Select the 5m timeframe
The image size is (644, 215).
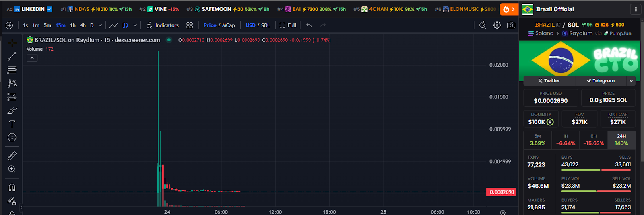[47, 25]
